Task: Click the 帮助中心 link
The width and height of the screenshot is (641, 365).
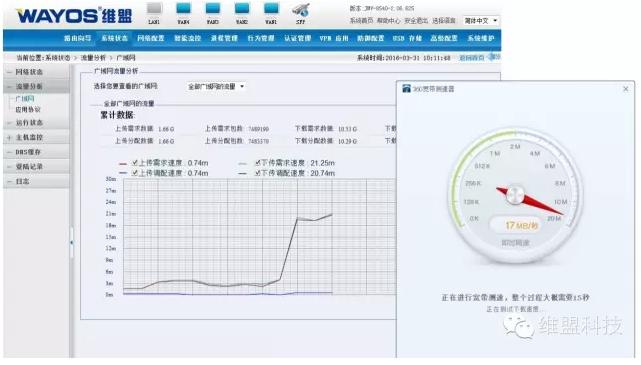Action: click(x=388, y=20)
